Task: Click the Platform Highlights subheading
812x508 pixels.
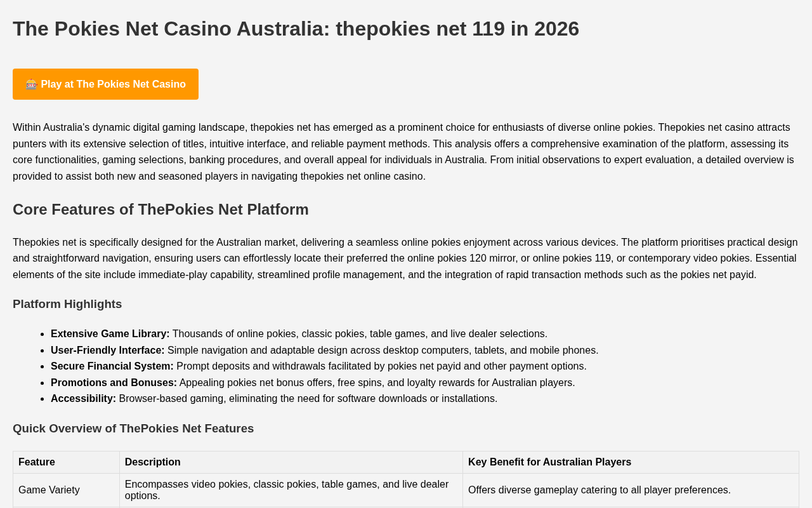Action: (67, 304)
